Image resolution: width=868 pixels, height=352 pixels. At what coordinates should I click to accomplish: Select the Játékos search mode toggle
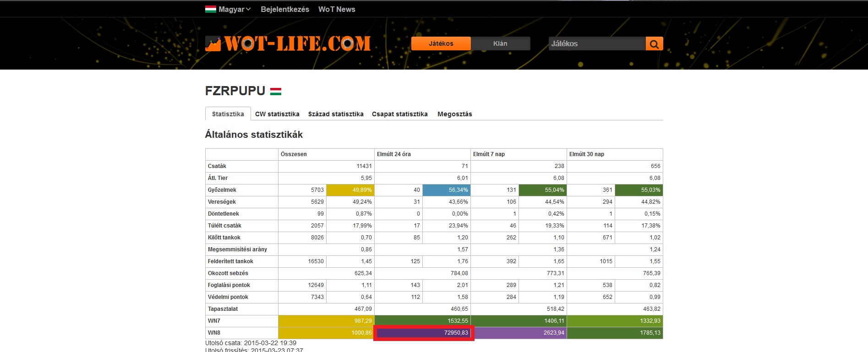[441, 43]
